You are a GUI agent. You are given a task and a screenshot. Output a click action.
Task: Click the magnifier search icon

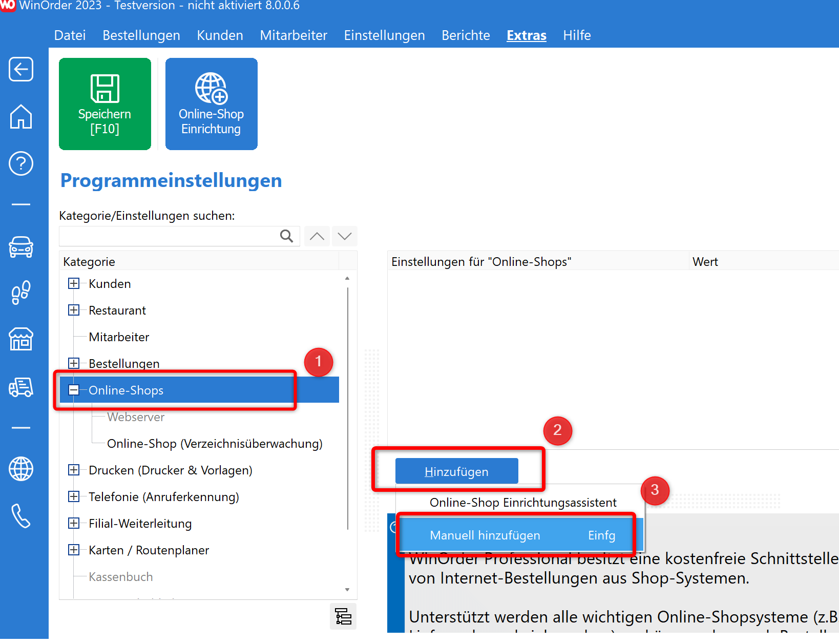[x=287, y=236]
